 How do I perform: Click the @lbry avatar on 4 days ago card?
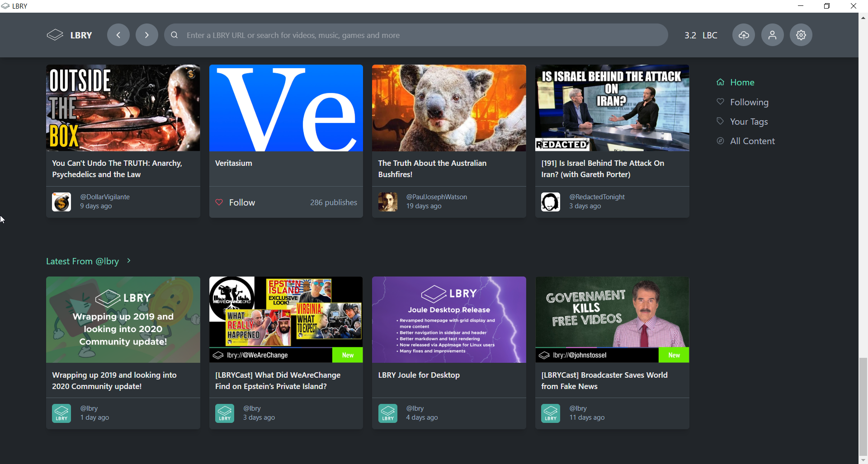(x=388, y=413)
